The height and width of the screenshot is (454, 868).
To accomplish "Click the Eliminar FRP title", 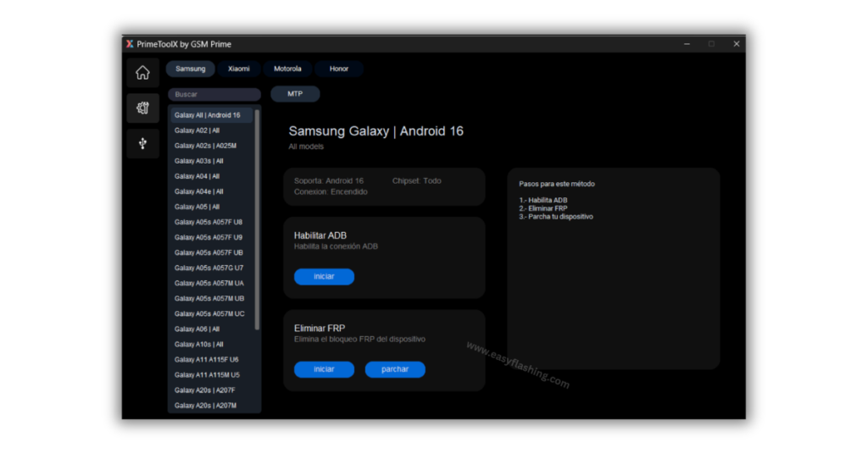I will click(x=320, y=329).
